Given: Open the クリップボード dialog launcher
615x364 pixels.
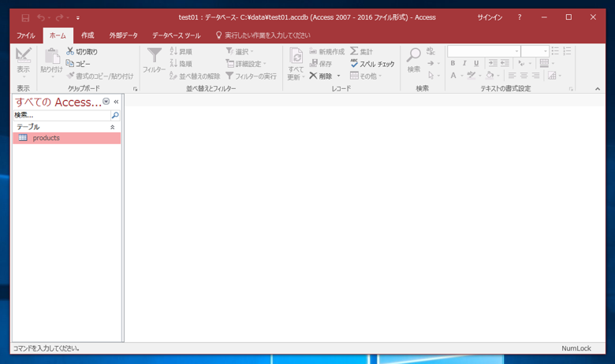Looking at the screenshot, I should click(x=136, y=89).
